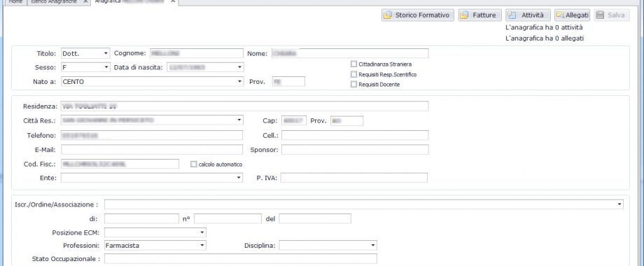
Task: Open the Storico Formativo button
Action: [418, 15]
